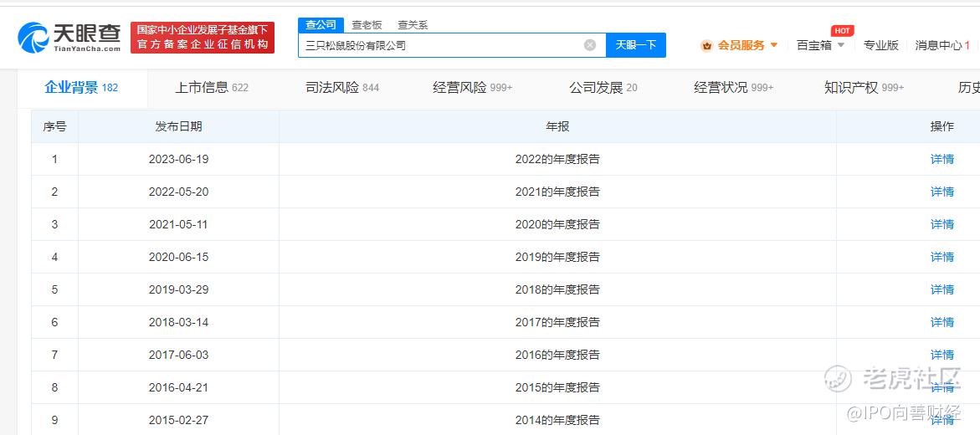Click the date 2023-06-19

pyautogui.click(x=179, y=160)
